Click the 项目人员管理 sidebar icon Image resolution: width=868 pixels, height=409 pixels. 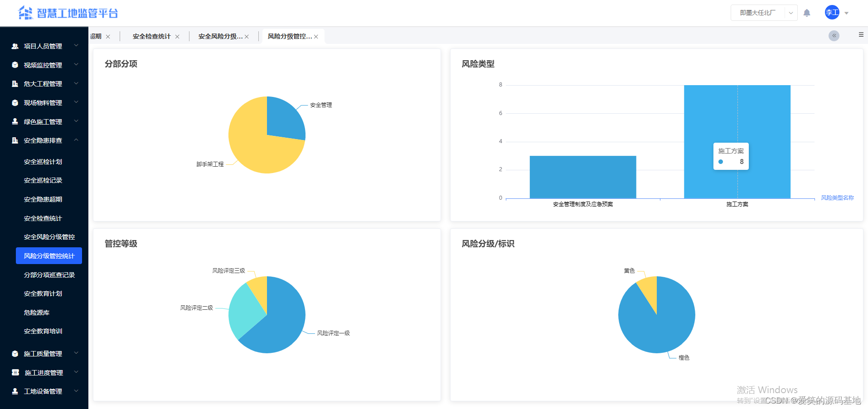coord(15,46)
